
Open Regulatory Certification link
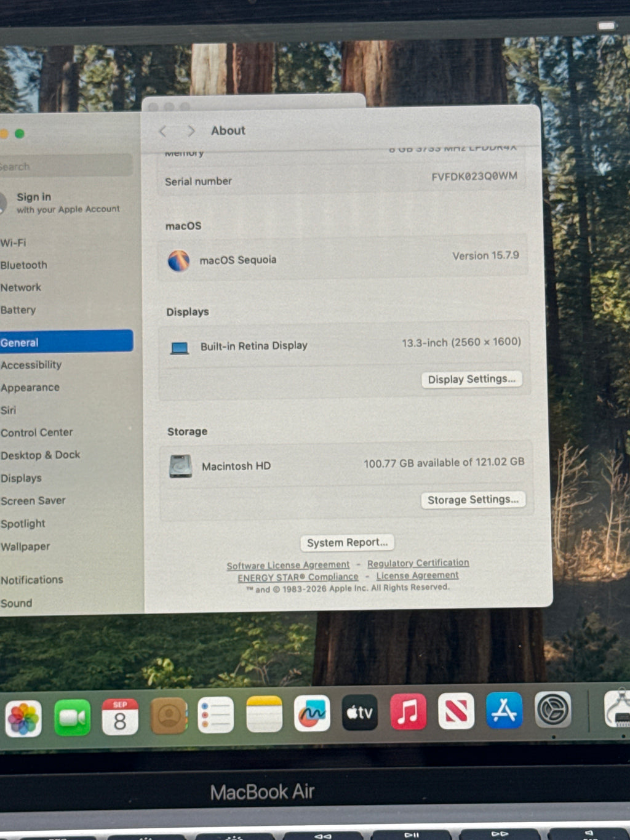tap(418, 563)
